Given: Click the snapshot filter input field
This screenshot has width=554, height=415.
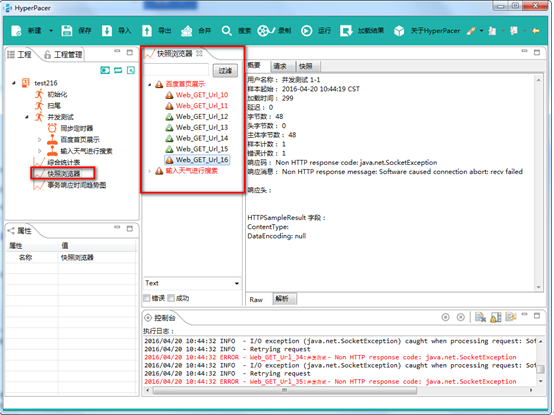Looking at the screenshot, I should pos(176,70).
